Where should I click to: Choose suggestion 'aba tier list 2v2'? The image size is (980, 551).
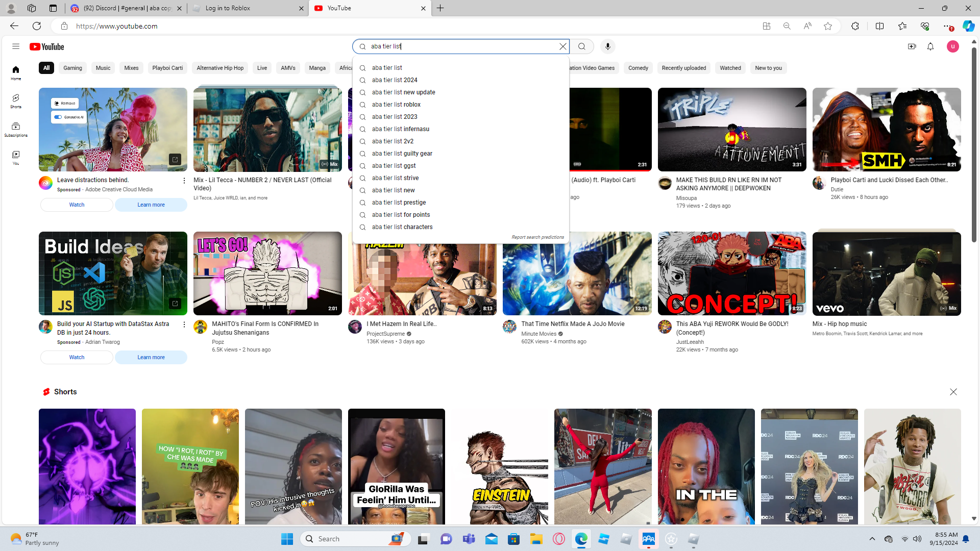(460, 141)
